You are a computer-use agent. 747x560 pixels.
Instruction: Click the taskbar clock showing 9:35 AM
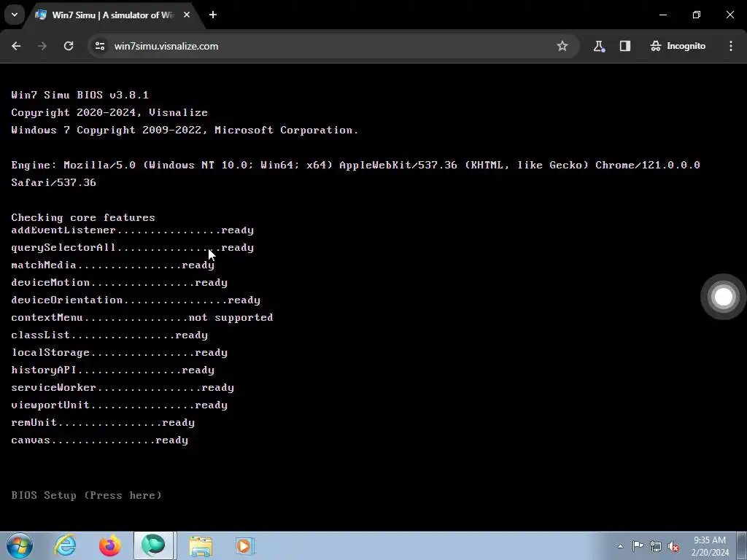tap(710, 546)
